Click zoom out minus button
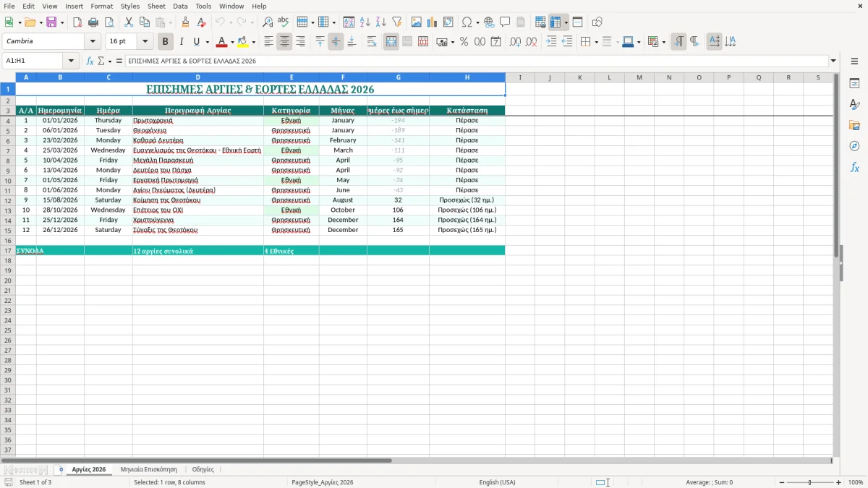 point(781,482)
